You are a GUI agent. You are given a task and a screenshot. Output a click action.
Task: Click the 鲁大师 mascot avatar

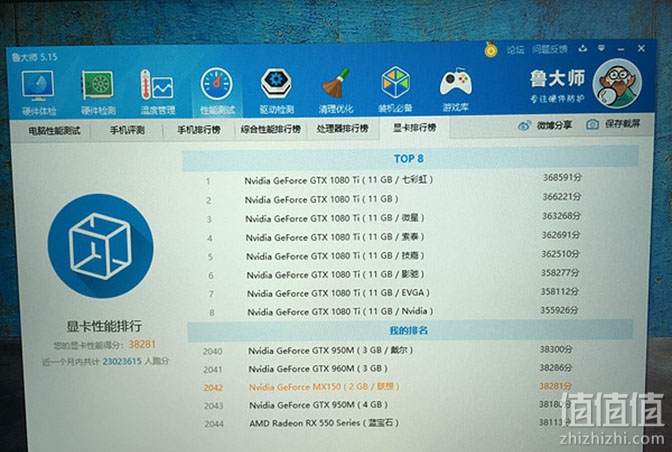(x=617, y=83)
